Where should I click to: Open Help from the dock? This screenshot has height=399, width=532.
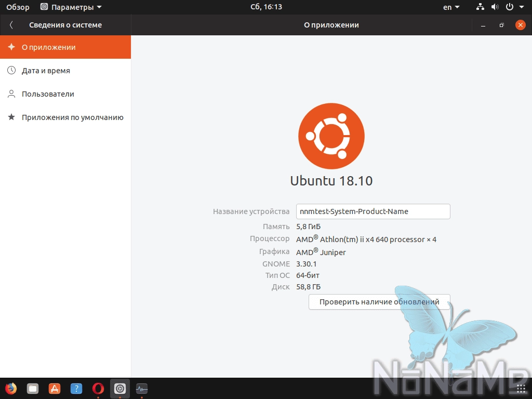(x=76, y=389)
